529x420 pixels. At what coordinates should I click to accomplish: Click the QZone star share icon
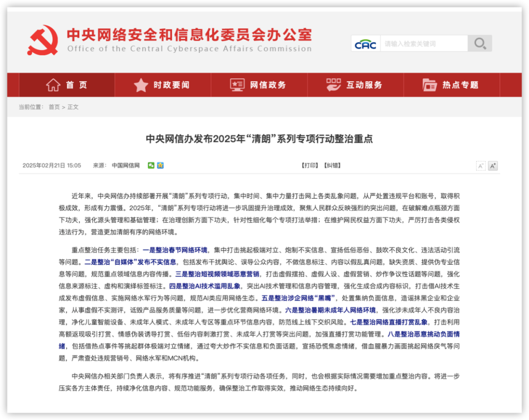[x=160, y=165]
